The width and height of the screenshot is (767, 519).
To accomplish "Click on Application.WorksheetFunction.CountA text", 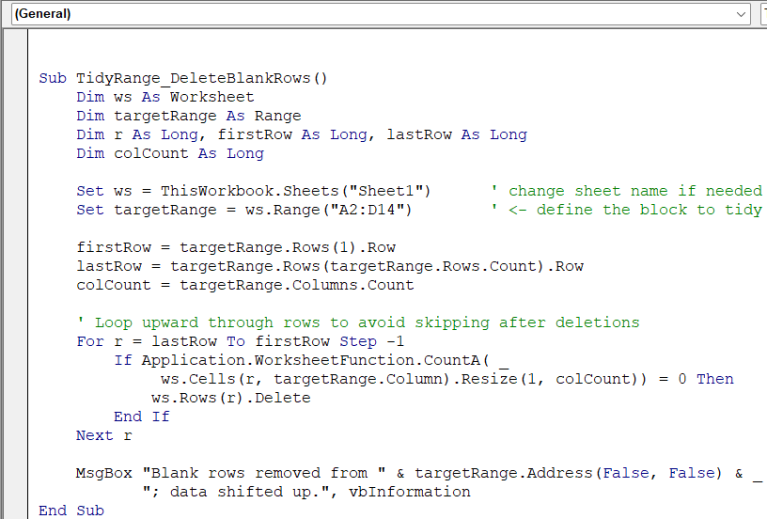I will click(x=311, y=361).
